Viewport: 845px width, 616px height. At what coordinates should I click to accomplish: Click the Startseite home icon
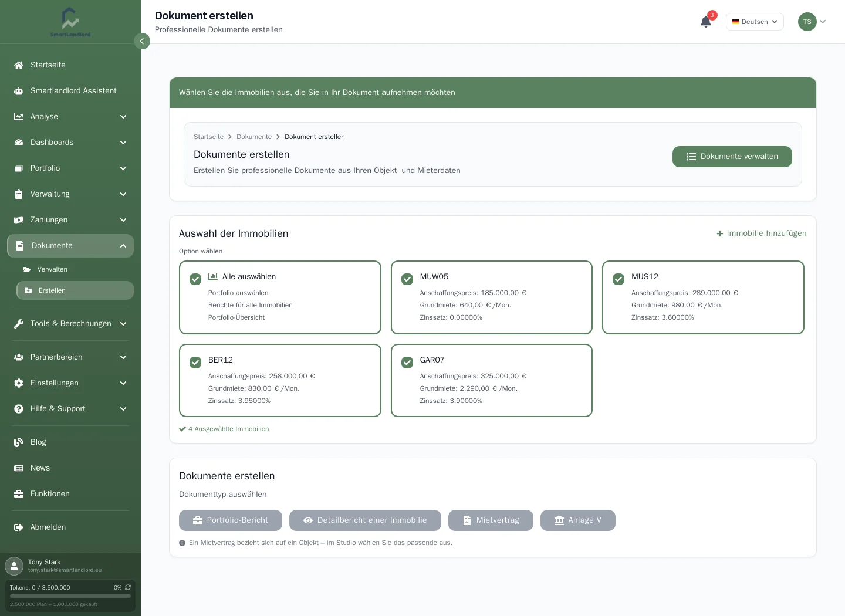tap(19, 65)
